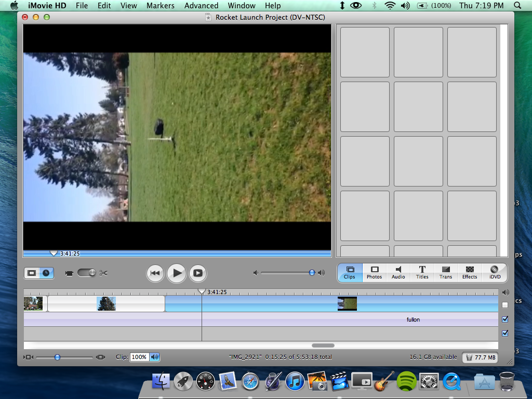Open the Effects pane
This screenshot has height=399, width=532.
coord(469,273)
